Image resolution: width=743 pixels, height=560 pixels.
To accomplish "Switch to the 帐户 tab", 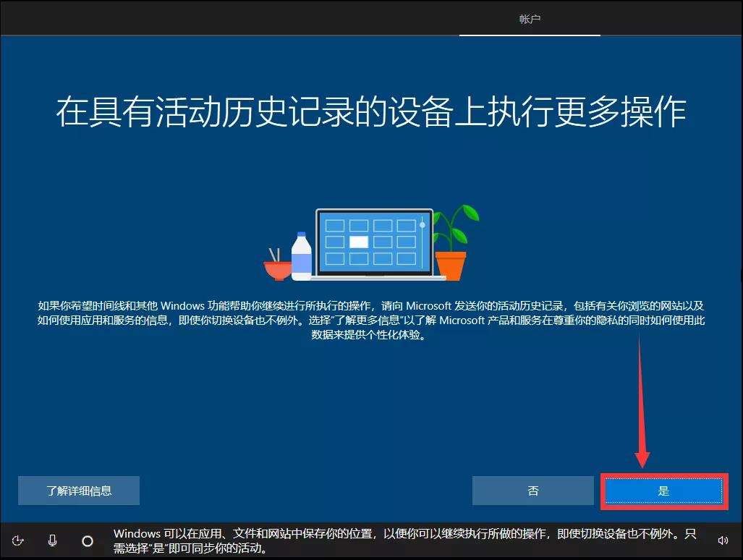I will [x=529, y=19].
